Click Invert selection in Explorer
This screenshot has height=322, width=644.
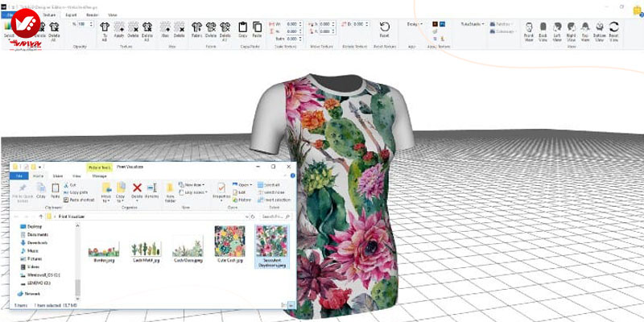[x=272, y=200]
